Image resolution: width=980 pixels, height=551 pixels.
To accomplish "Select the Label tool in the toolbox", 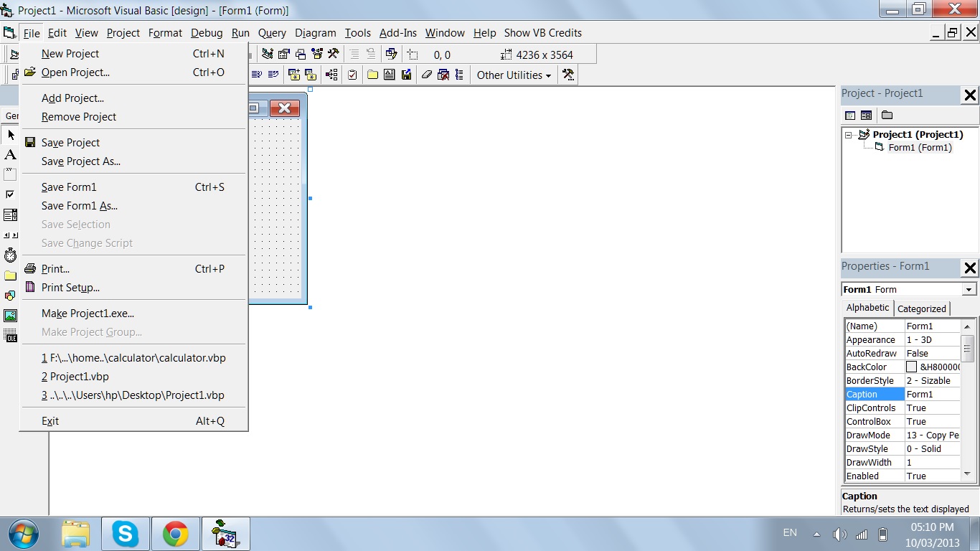I will 10,155.
